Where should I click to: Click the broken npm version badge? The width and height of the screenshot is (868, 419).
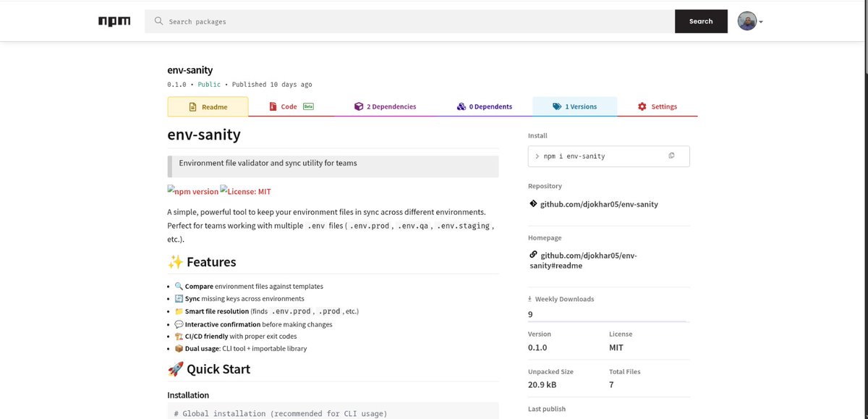(192, 191)
